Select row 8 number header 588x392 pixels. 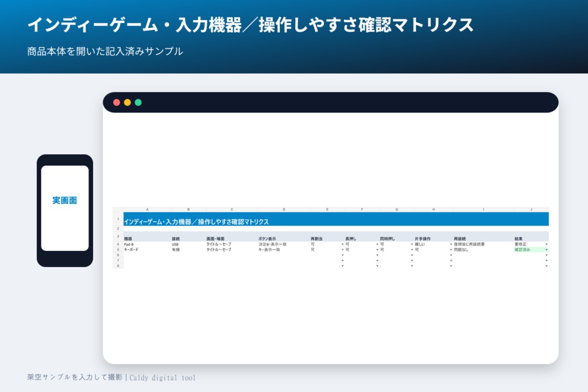tap(118, 266)
